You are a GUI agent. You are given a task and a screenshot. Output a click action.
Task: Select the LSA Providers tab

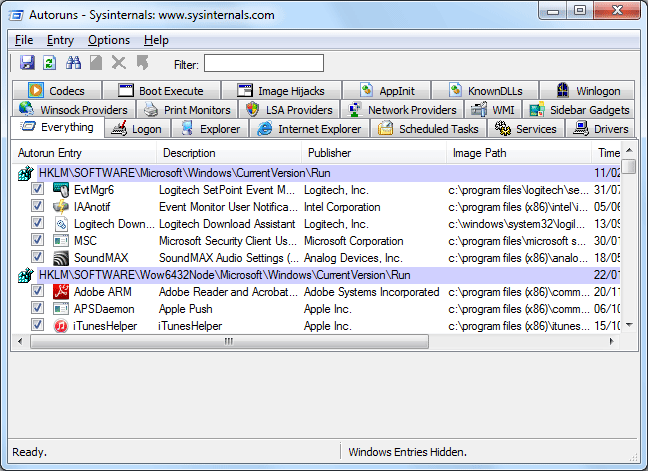pyautogui.click(x=289, y=109)
